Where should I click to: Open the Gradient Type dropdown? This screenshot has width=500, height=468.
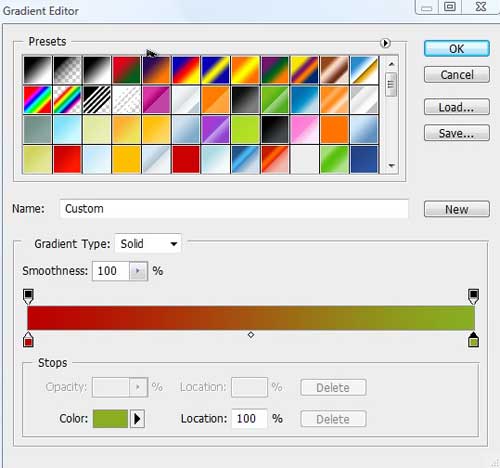tap(148, 244)
